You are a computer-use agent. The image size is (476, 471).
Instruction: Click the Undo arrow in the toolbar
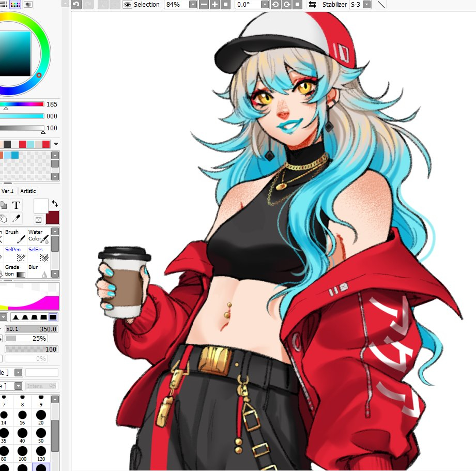76,5
